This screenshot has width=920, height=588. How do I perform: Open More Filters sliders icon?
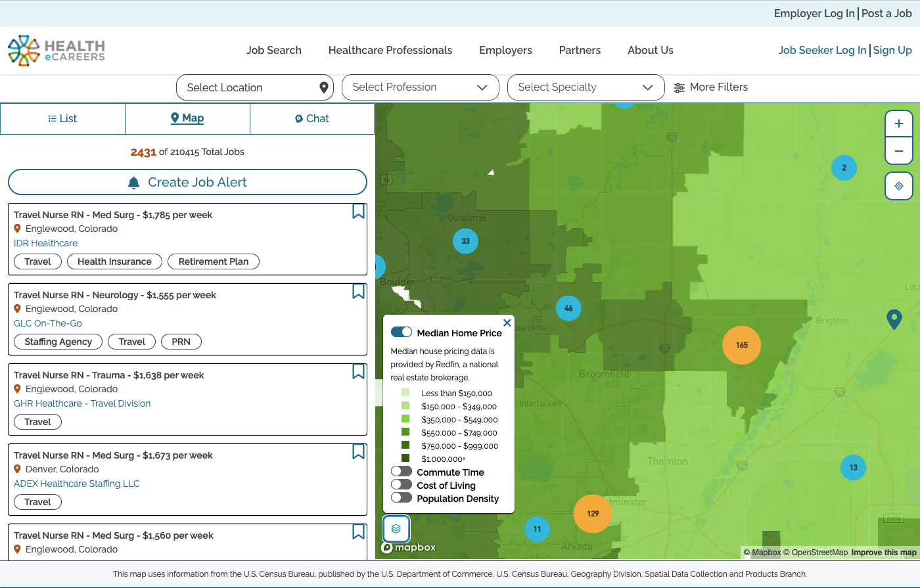[679, 87]
